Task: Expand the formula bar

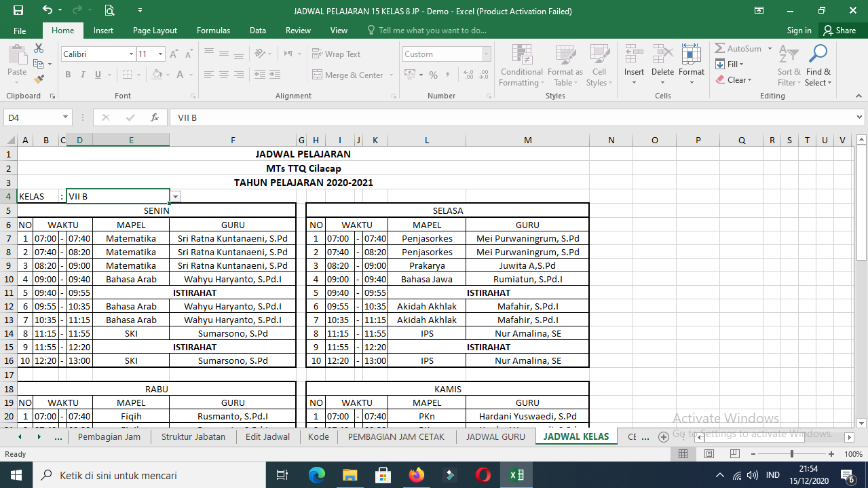Action: (860, 117)
